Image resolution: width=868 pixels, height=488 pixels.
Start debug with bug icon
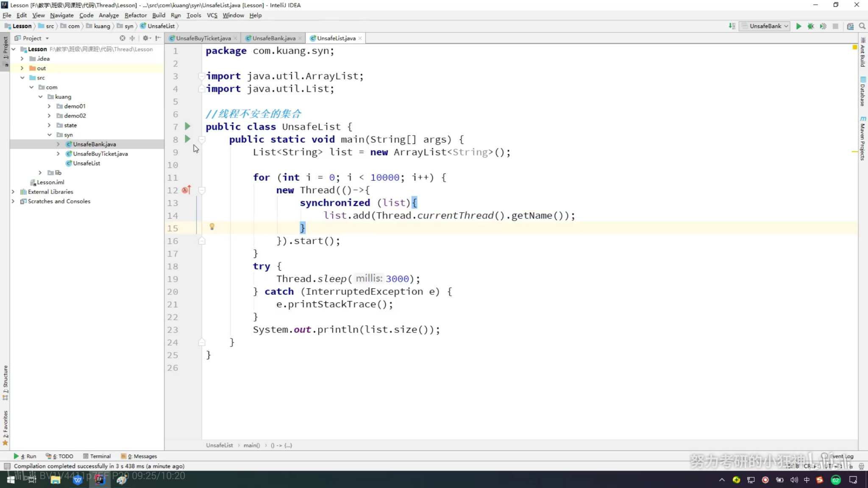pos(811,26)
